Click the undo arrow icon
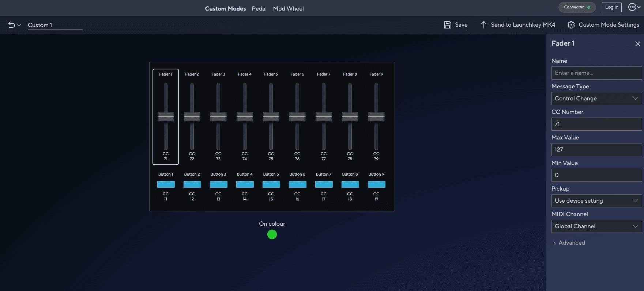 pyautogui.click(x=12, y=25)
